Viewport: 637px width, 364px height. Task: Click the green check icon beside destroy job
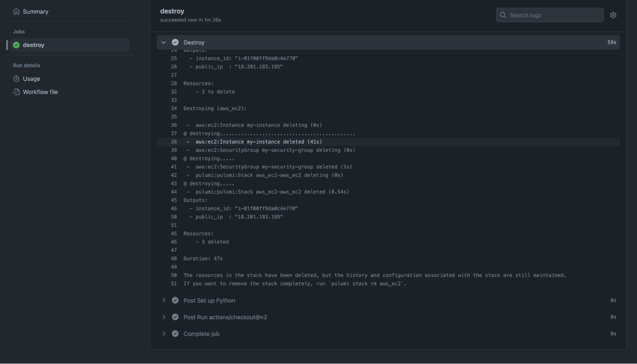[16, 45]
